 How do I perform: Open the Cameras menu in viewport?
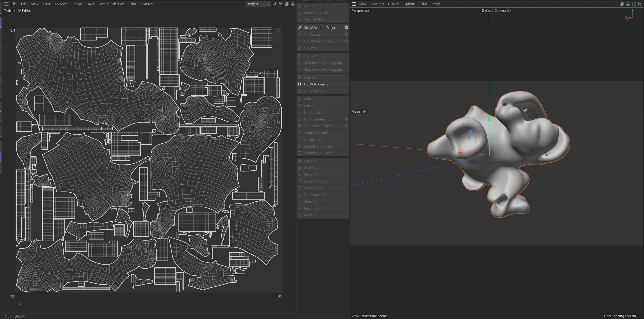[x=377, y=4]
